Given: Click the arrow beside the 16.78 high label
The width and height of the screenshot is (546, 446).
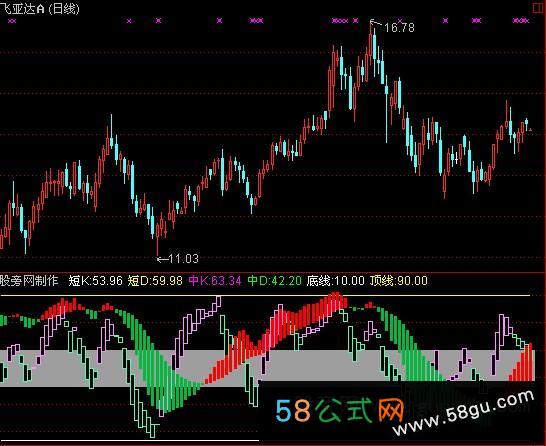Looking at the screenshot, I should coord(376,23).
